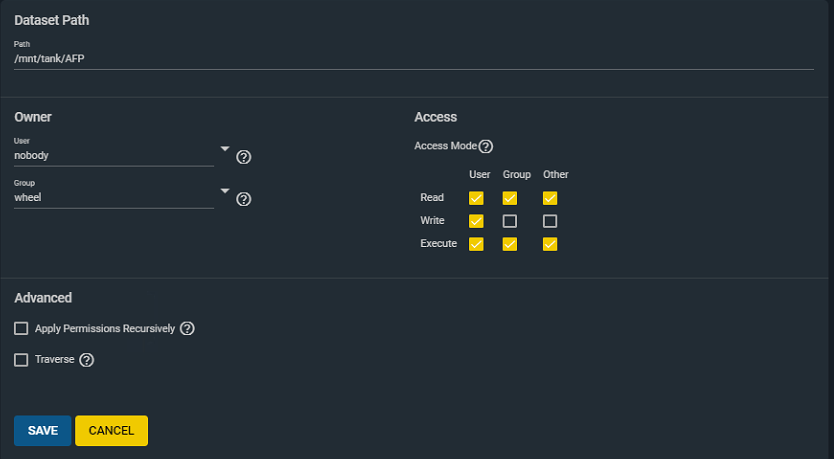The width and height of the screenshot is (834, 459).
Task: Expand the Group owner dropdown arrow
Action: point(225,191)
